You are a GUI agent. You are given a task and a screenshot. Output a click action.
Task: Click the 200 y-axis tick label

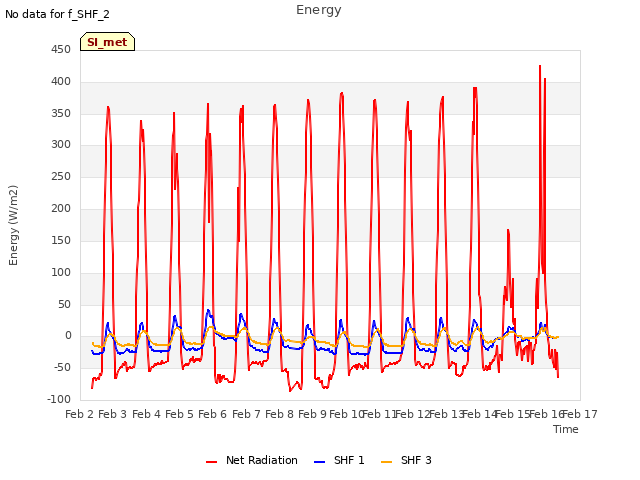(61, 208)
